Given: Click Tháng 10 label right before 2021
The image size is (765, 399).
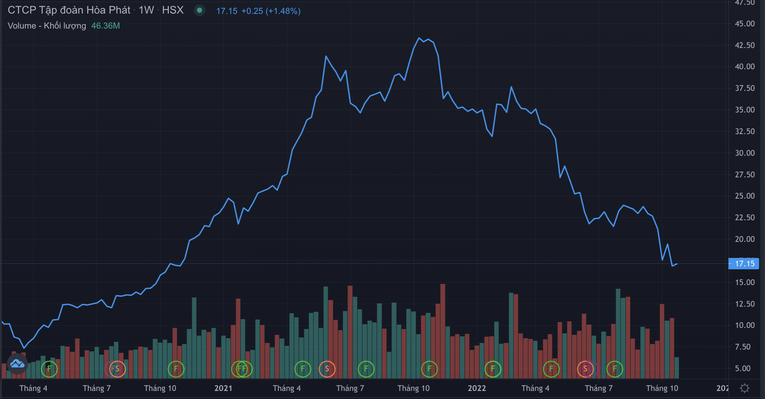Looking at the screenshot, I should (160, 388).
